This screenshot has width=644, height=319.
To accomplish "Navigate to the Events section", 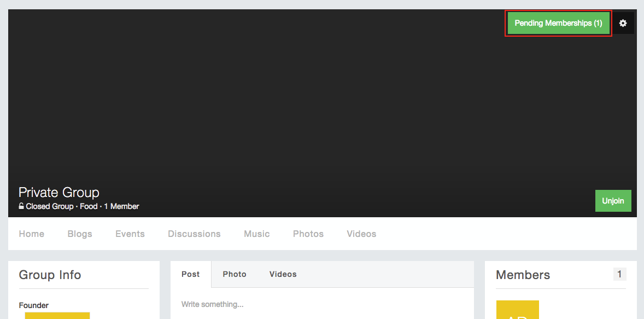I will (x=130, y=234).
